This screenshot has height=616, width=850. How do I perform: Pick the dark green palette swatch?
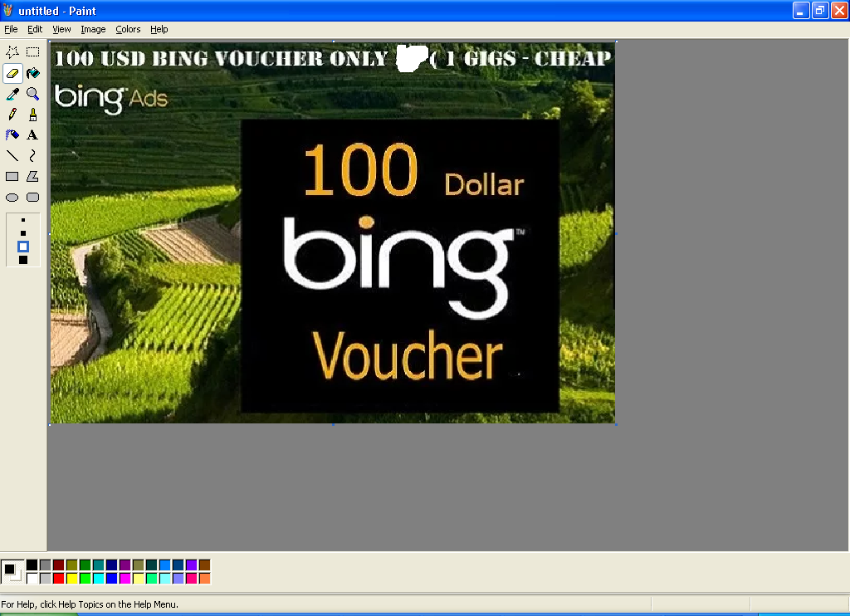pyautogui.click(x=85, y=565)
